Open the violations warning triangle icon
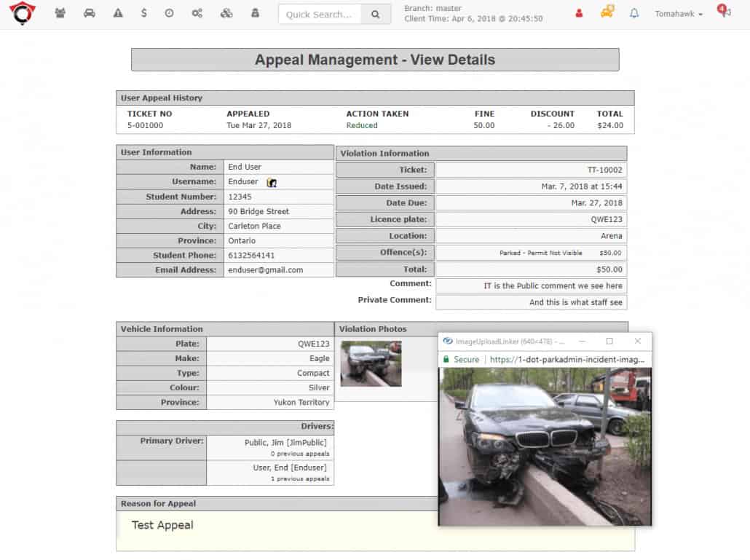The image size is (750, 560). 117,15
